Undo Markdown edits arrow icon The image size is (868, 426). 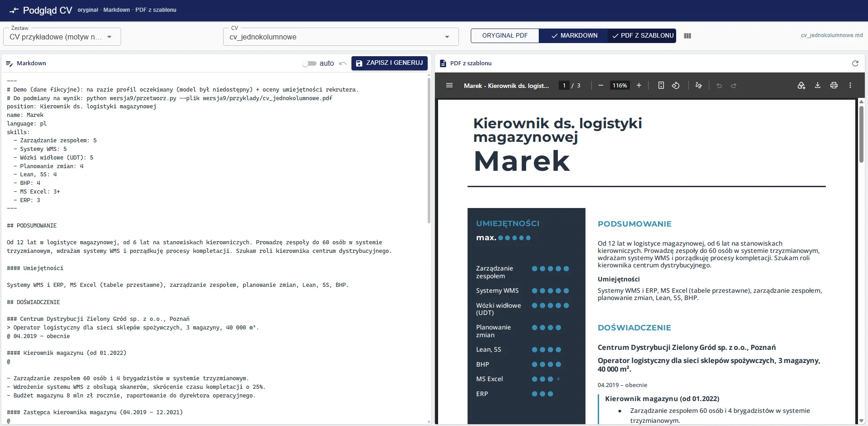pos(343,63)
